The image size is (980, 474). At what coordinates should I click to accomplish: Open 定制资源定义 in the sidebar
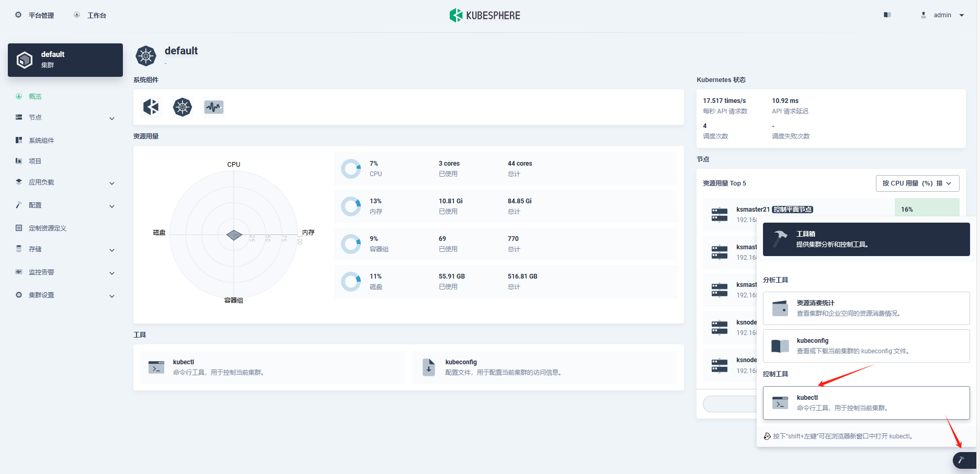pyautogui.click(x=48, y=228)
